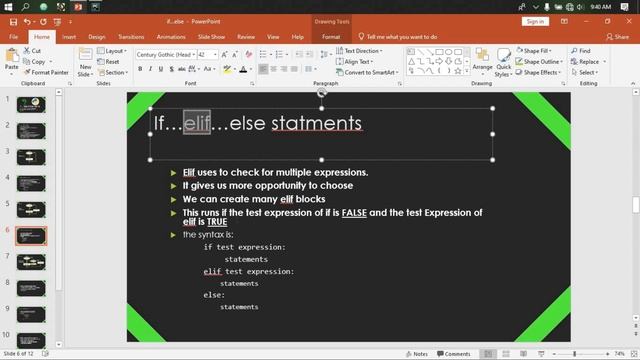Viewport: 640px width, 360px height.
Task: Open the File tab
Action: click(13, 37)
